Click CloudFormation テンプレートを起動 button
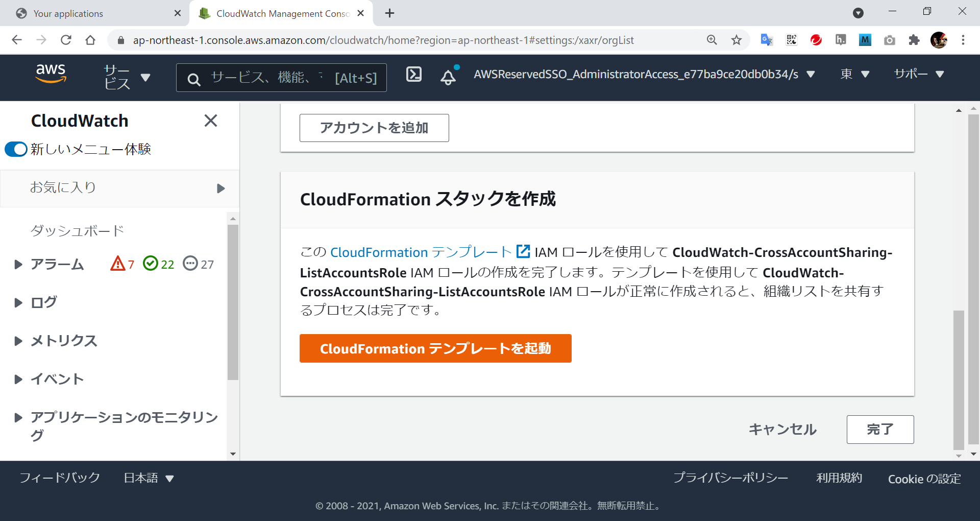The height and width of the screenshot is (521, 980). tap(435, 348)
